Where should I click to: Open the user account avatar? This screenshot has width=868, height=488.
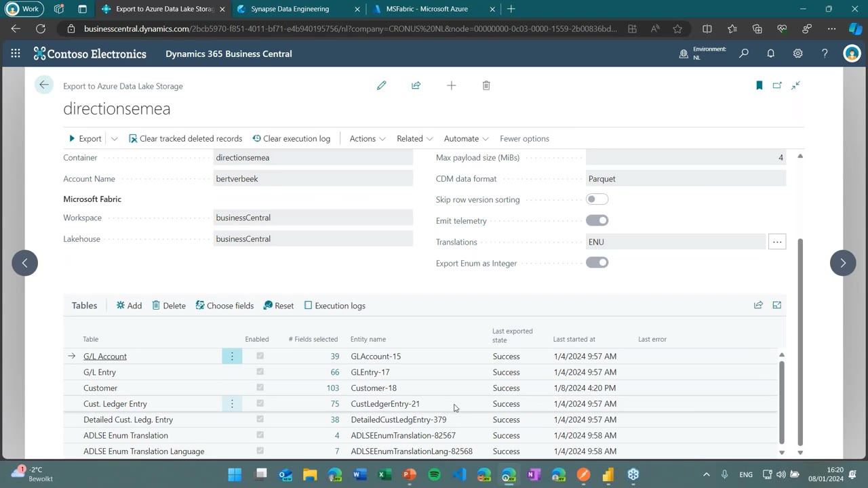pyautogui.click(x=852, y=54)
